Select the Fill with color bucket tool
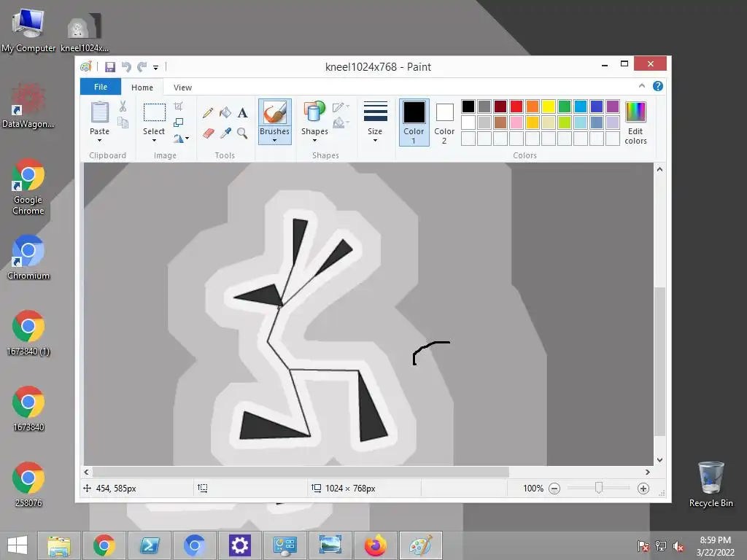Screen dimensions: 747x560 point(225,113)
